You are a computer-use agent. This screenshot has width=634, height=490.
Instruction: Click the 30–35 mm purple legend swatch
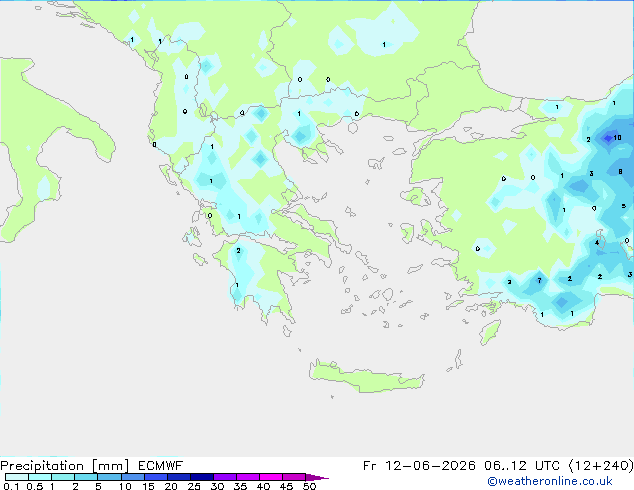pyautogui.click(x=225, y=477)
